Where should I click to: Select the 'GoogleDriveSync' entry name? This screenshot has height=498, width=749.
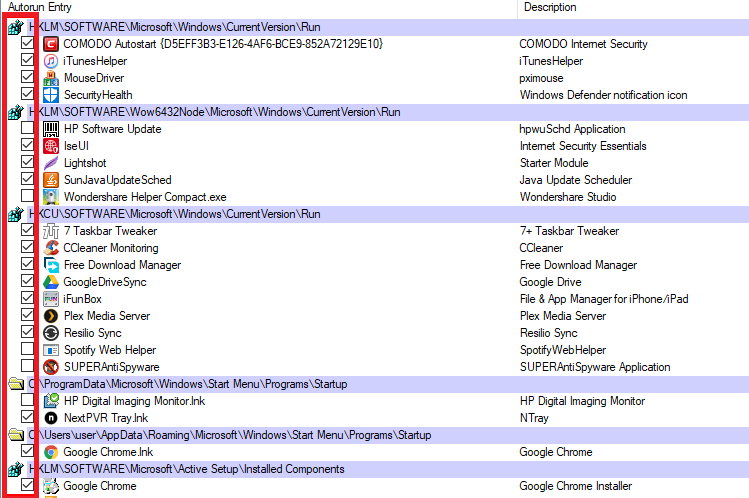click(105, 282)
